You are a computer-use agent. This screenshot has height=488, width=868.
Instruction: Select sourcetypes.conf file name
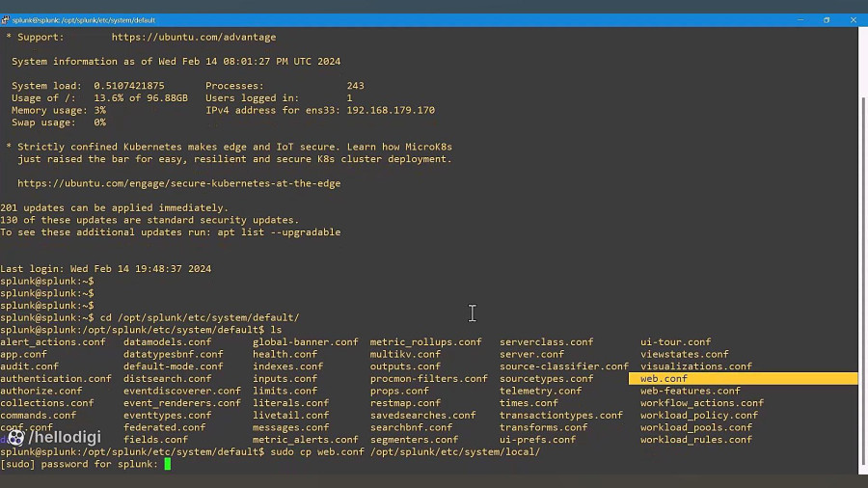(547, 378)
